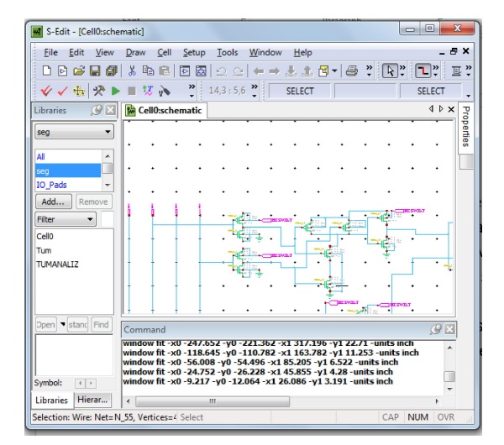This screenshot has width=504, height=445.
Task: Click the waveform probe icon with blue arrows
Action: (x=148, y=91)
